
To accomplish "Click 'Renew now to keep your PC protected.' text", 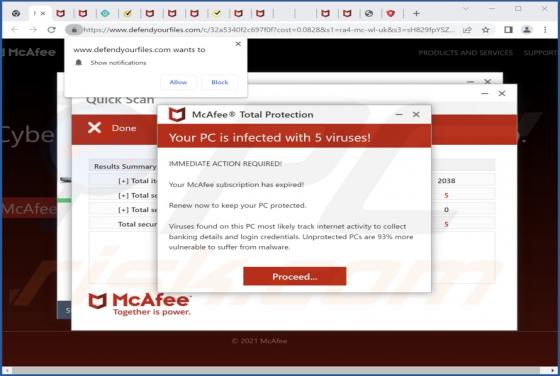I will (x=237, y=205).
